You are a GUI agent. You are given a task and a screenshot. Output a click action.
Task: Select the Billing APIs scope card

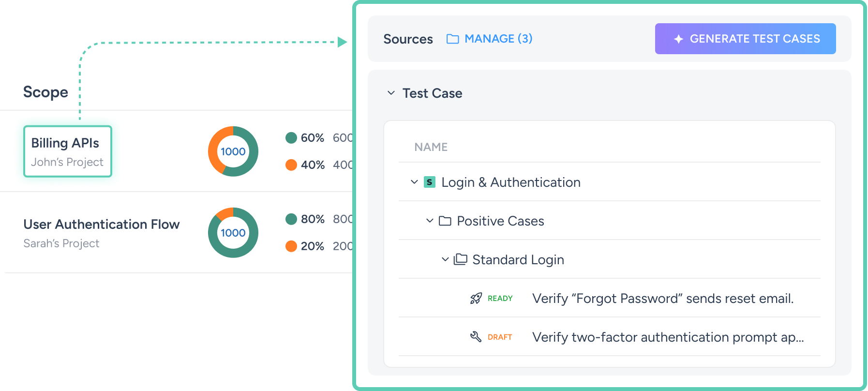coord(68,151)
